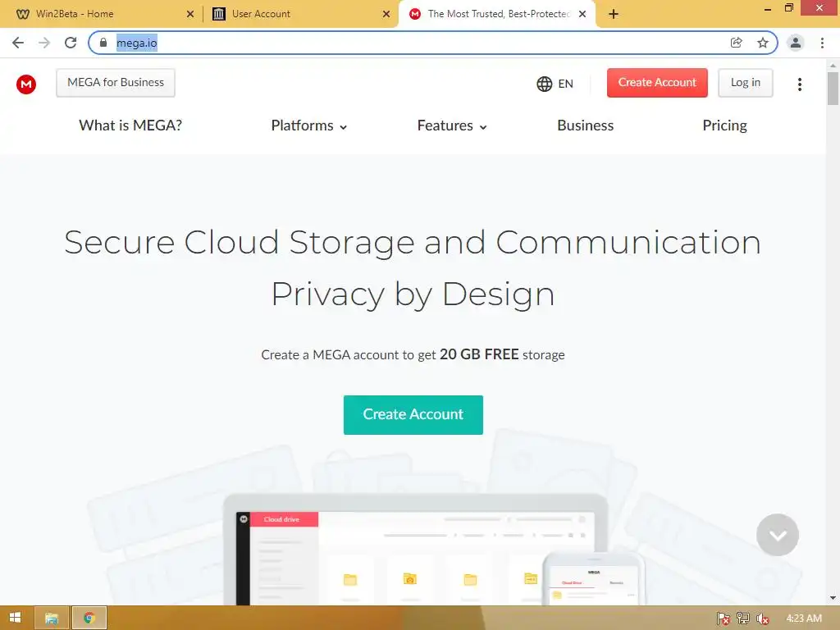This screenshot has width=840, height=630.
Task: Open the What is MEGA? page
Action: (130, 126)
